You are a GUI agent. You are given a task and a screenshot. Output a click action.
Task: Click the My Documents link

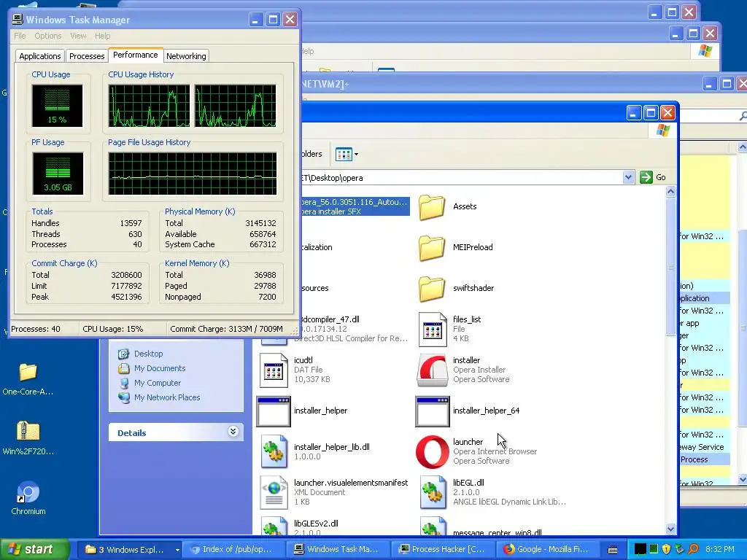pyautogui.click(x=160, y=368)
